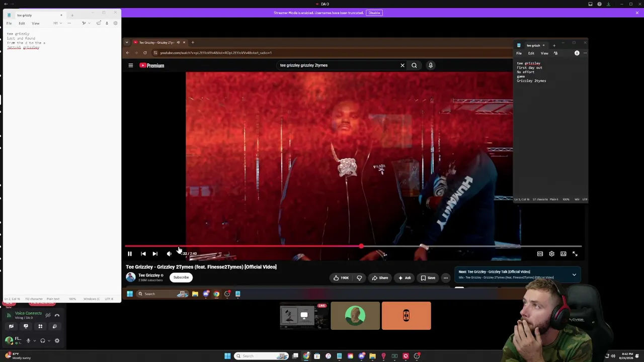The width and height of the screenshot is (644, 362).
Task: Open the account icon in right Notepad
Action: pos(577,53)
